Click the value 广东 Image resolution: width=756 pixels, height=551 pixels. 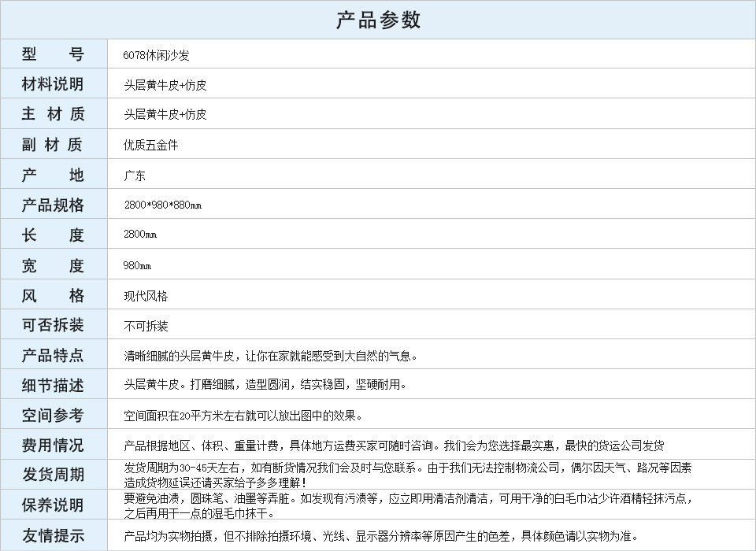[x=135, y=176]
